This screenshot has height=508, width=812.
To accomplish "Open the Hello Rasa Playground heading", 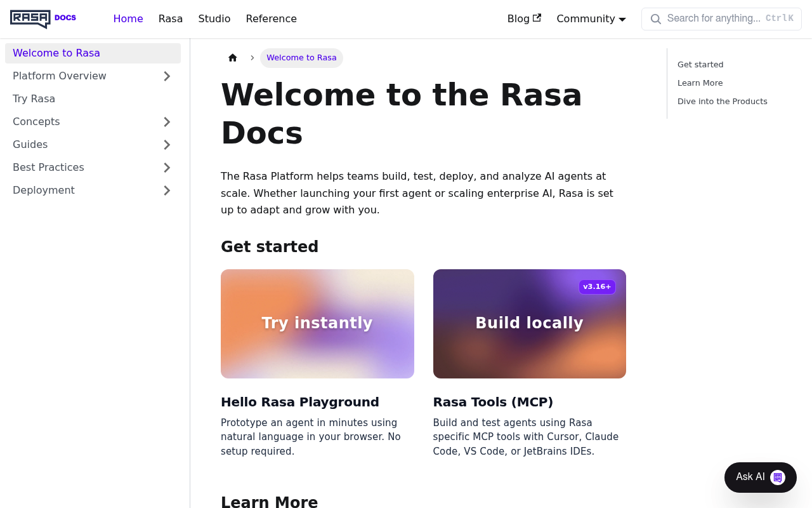I will [x=300, y=402].
